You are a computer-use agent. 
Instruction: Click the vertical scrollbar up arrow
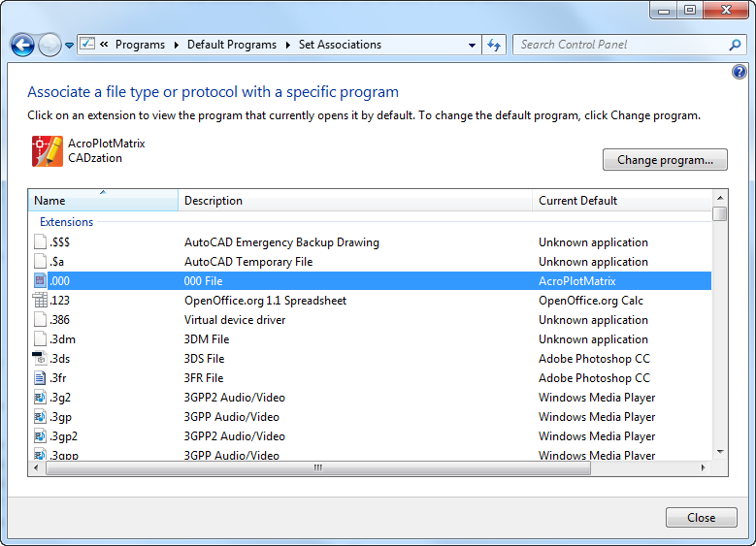pyautogui.click(x=720, y=198)
